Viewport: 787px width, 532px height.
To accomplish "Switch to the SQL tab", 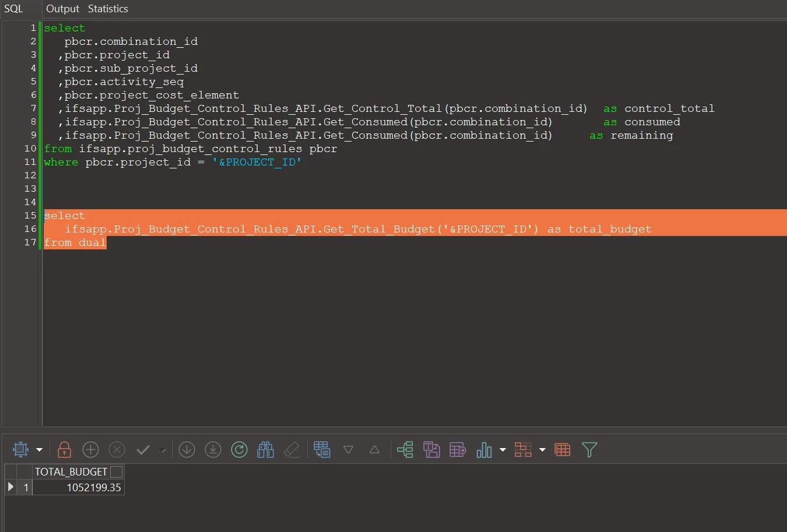I will click(x=13, y=9).
